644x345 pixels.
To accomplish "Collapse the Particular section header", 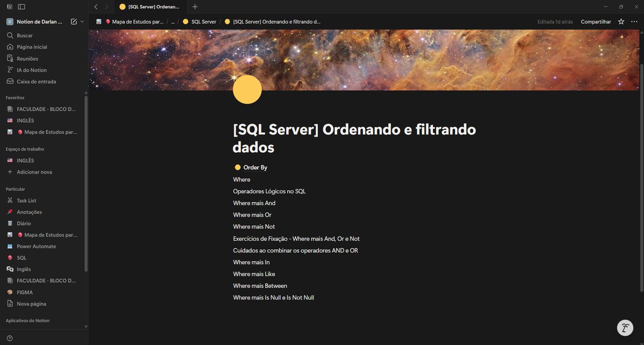I will [x=15, y=189].
